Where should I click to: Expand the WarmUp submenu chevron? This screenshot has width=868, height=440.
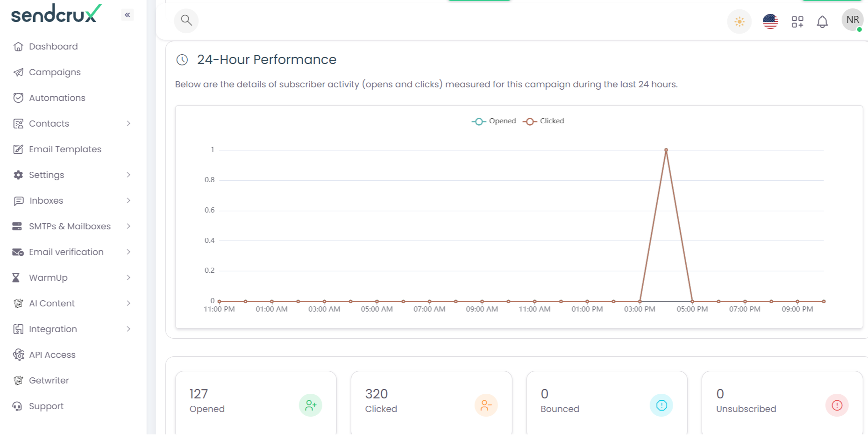128,277
